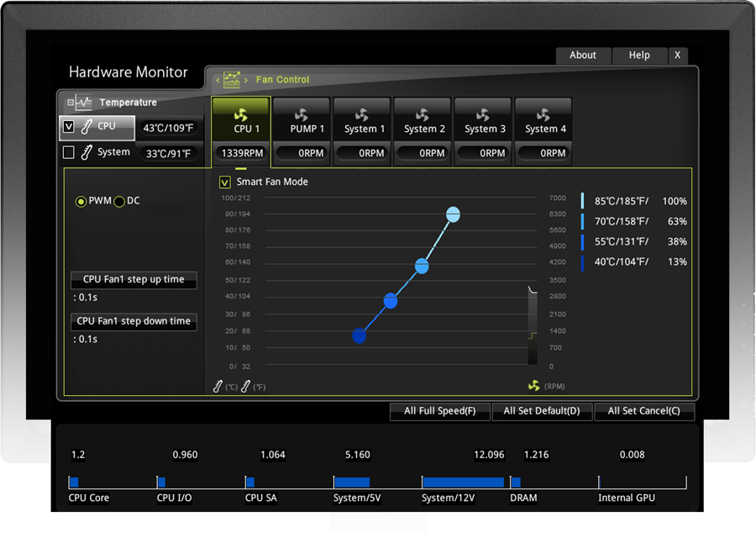
Task: Select the PWM radio button
Action: point(81,202)
